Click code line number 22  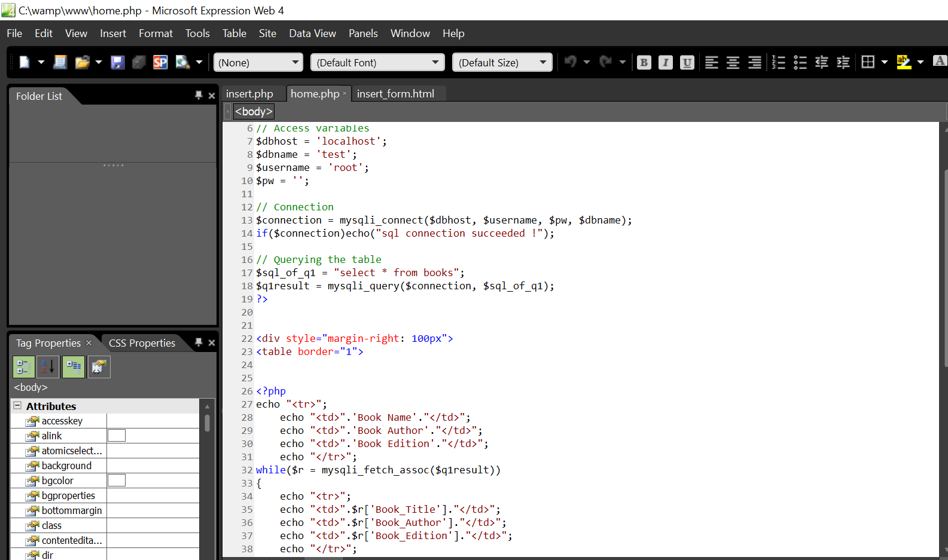[247, 338]
